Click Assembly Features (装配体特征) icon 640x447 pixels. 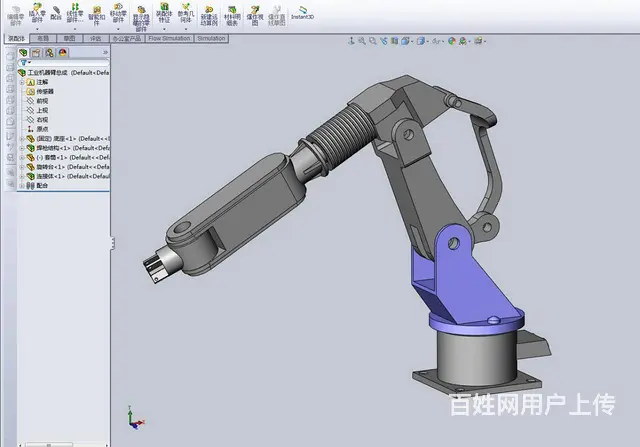pyautogui.click(x=164, y=12)
